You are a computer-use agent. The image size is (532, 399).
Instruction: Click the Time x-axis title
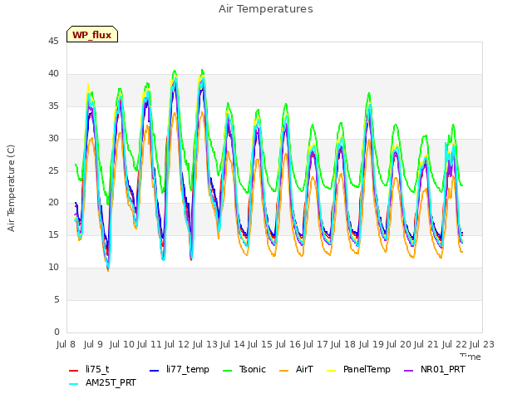470,357
